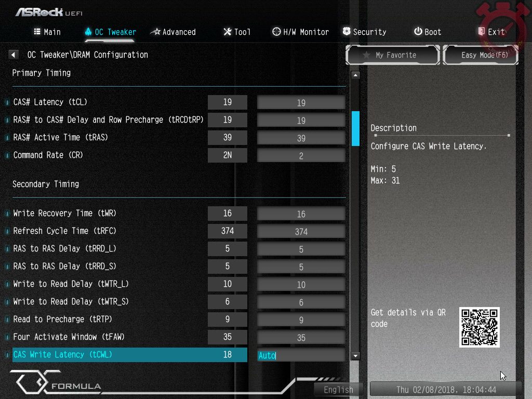Viewport: 532px width, 399px height.
Task: Select the Exit menu
Action: click(x=491, y=32)
